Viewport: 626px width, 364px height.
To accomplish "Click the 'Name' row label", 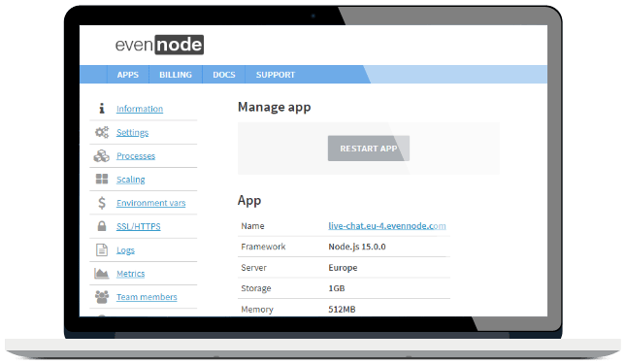I will (252, 226).
